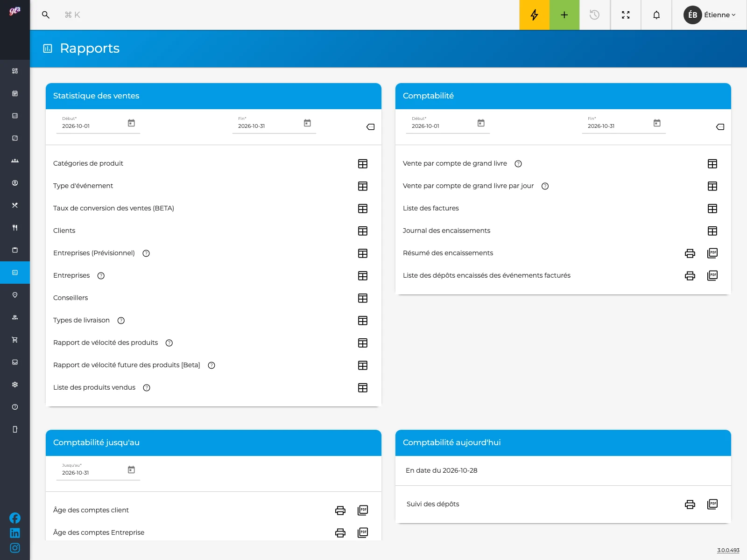Open table for Journal des encaissements
The width and height of the screenshot is (747, 560).
click(712, 231)
